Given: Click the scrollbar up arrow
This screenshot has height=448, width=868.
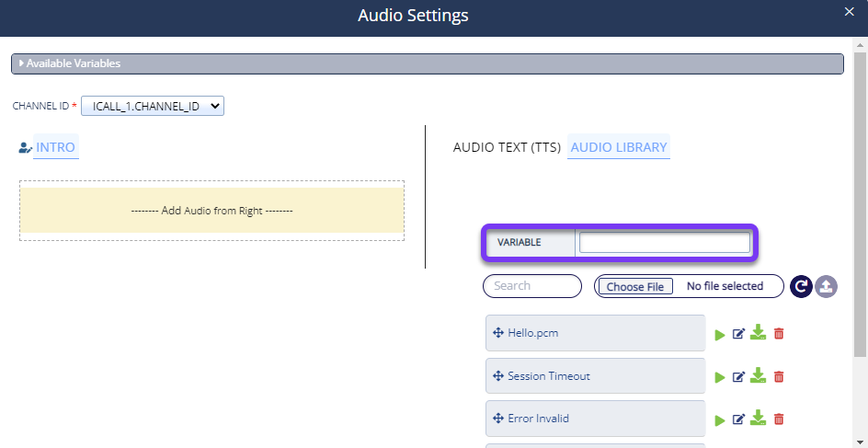Looking at the screenshot, I should click(860, 45).
